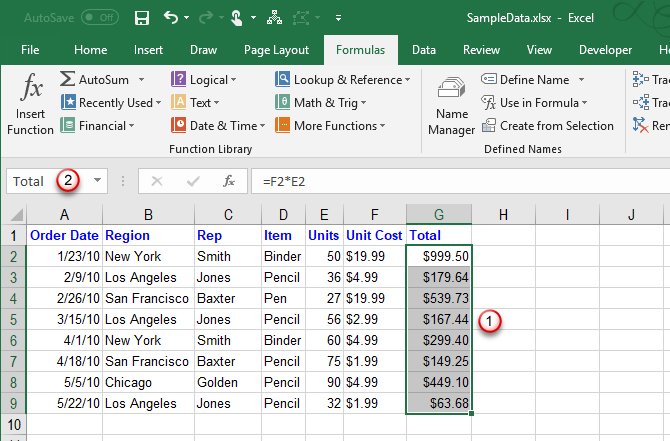670x441 pixels.
Task: Switch to the Data tab
Action: click(423, 50)
